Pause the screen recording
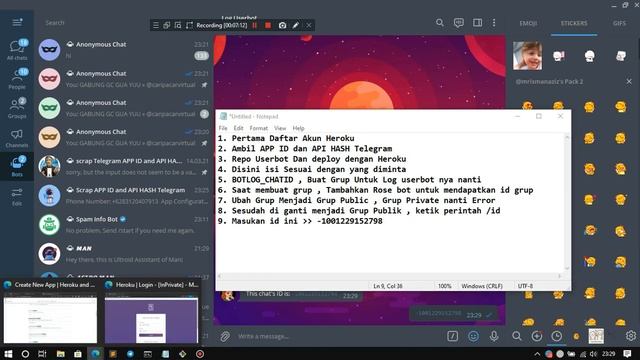This screenshot has height=360, width=640. point(255,25)
